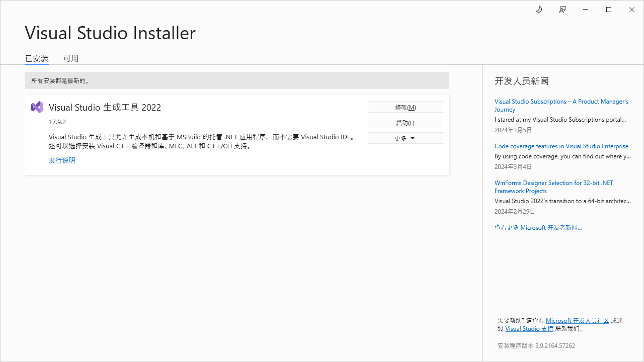Open 查看更多 Microsoft 开发者新闻 link
The image size is (644, 362).
point(538,228)
